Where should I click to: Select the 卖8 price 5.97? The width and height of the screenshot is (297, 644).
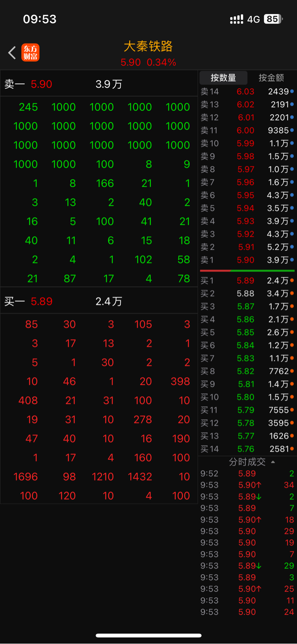pos(246,169)
